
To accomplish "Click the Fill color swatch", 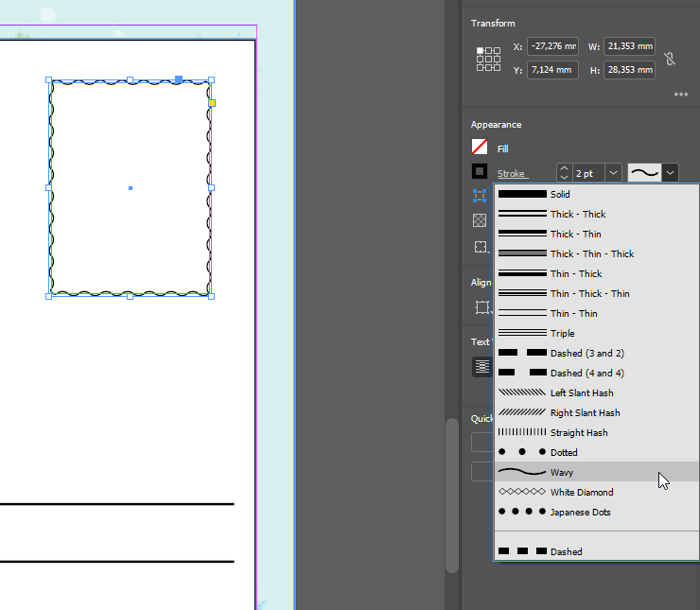I will coord(480,148).
